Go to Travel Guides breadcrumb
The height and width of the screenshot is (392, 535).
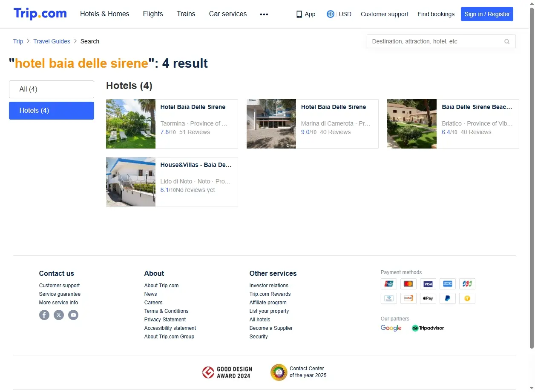point(52,41)
